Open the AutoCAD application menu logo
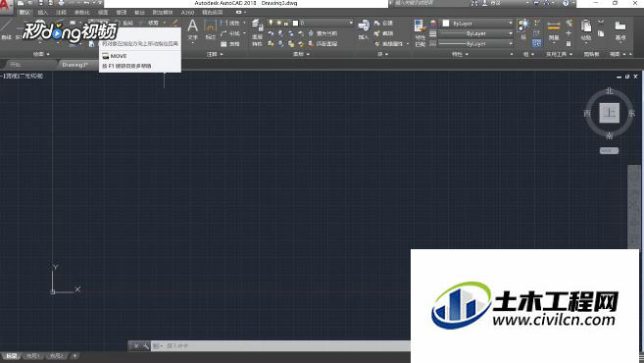The image size is (644, 363). pyautogui.click(x=6, y=7)
